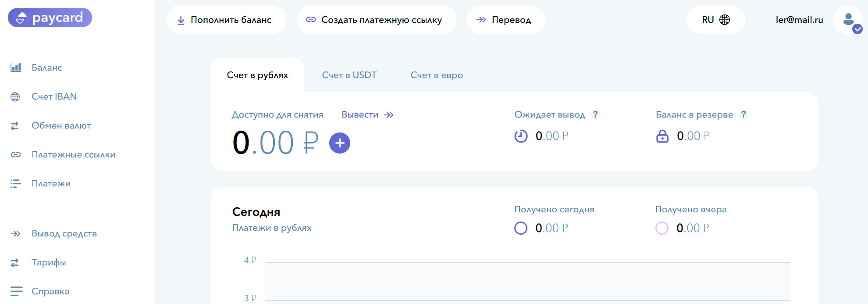Toggle the Получено сегодня blue circle marker
The height and width of the screenshot is (304, 868).
520,228
